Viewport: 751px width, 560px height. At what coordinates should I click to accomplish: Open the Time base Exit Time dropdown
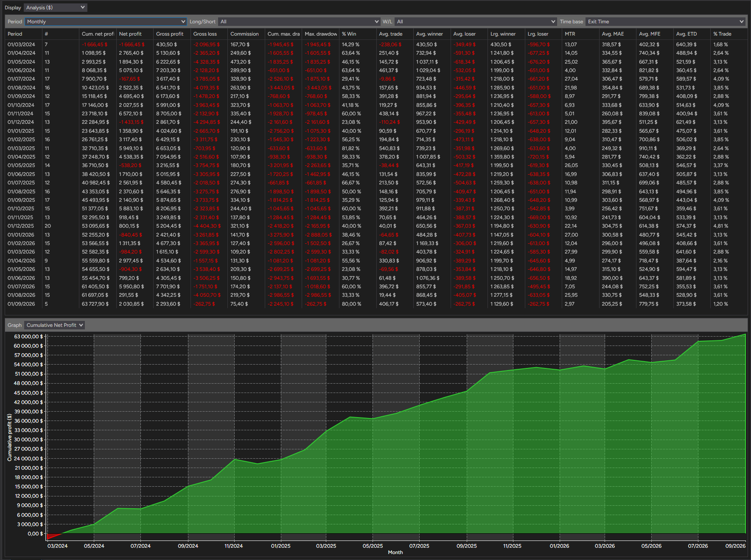coord(665,22)
